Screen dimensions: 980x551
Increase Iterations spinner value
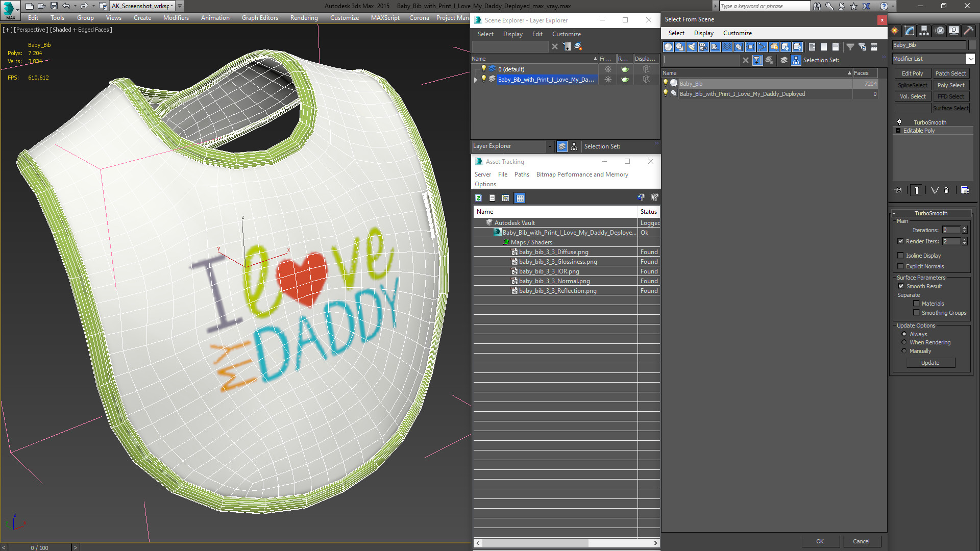point(965,228)
